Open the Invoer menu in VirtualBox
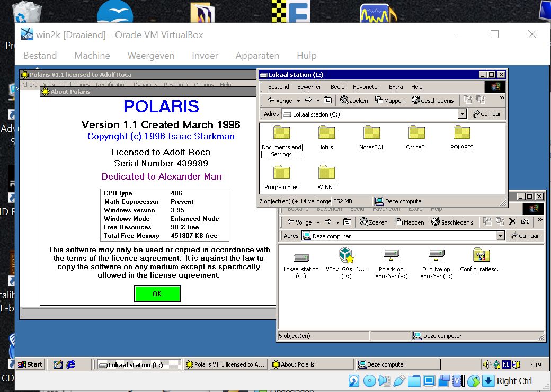Viewport: 551px width, 392px height. click(x=205, y=56)
